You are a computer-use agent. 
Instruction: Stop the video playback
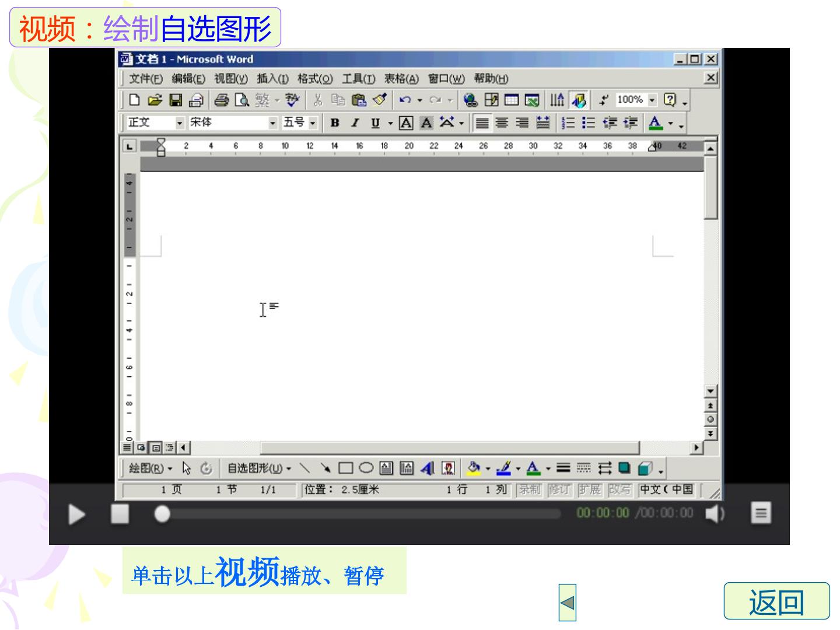(x=120, y=513)
